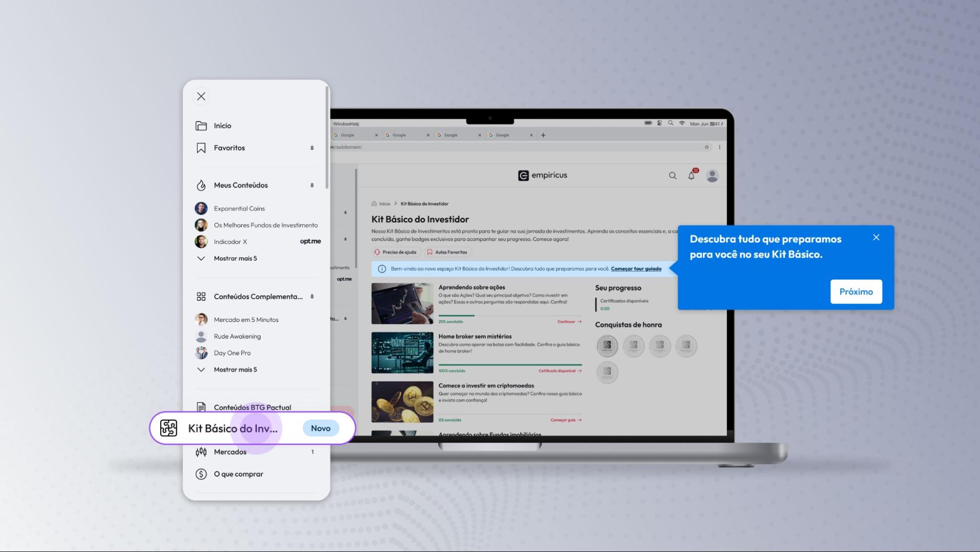Open Conteúdos BTG Pactual menu item
The image size is (980, 552).
252,407
